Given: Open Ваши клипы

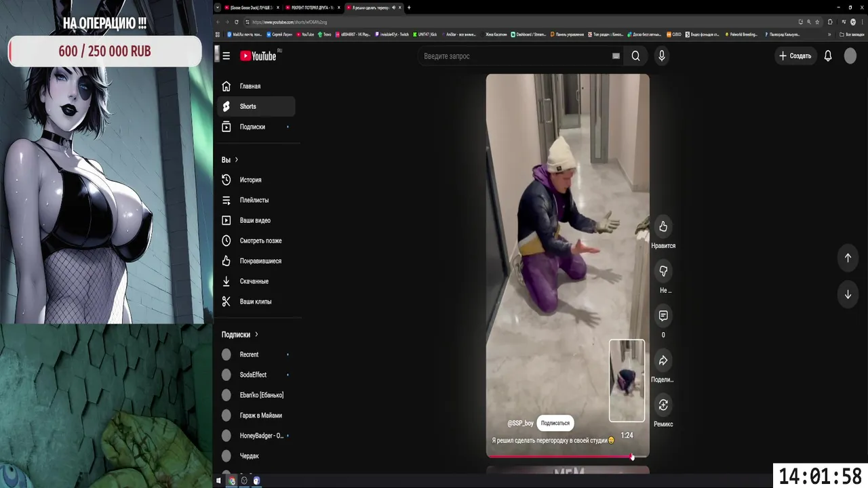Looking at the screenshot, I should (x=256, y=302).
